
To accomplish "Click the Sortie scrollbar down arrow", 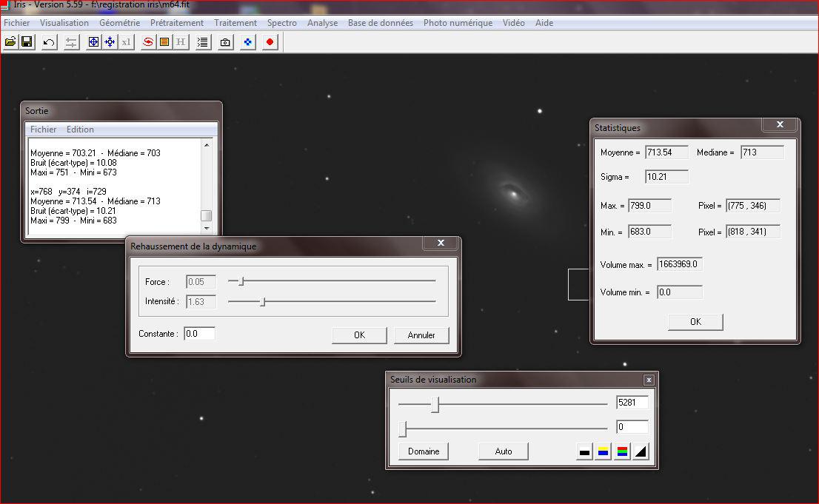I will tap(207, 228).
